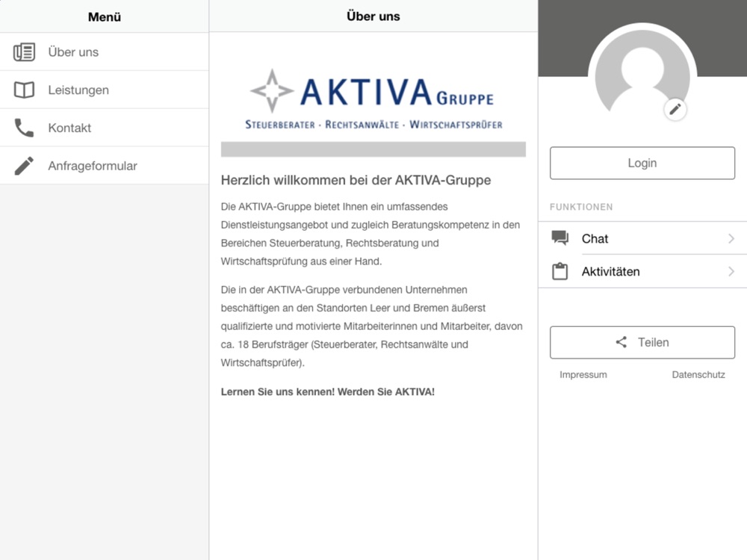Click the paragraph starting Die AKTIVA-Gruppe bietet
This screenshot has height=560, width=747.
click(x=371, y=234)
